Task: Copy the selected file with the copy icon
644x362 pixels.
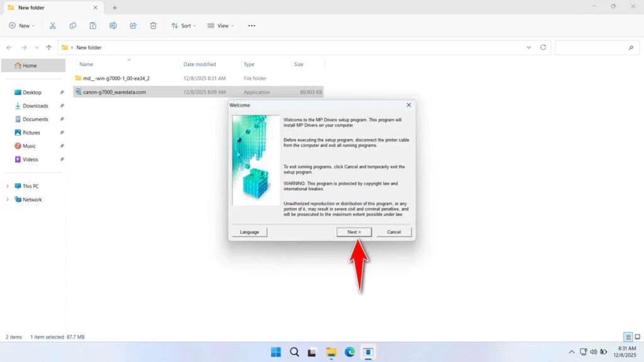Action: [73, 25]
